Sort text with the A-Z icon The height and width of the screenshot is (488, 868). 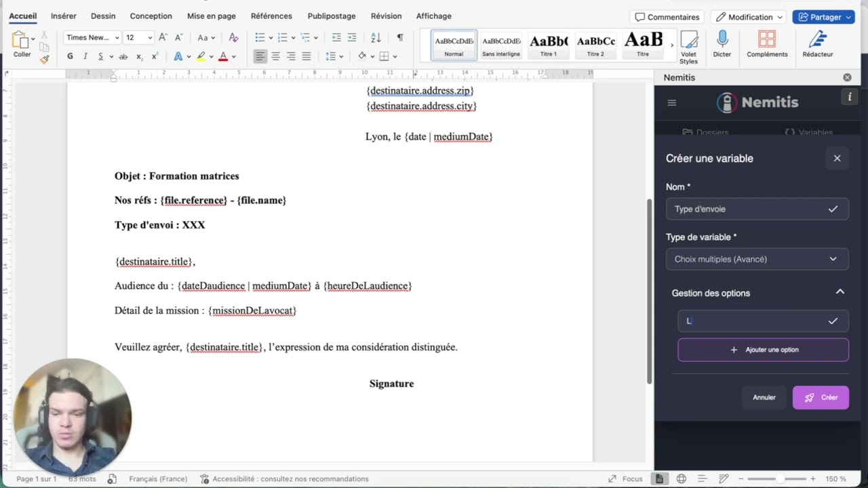(376, 37)
